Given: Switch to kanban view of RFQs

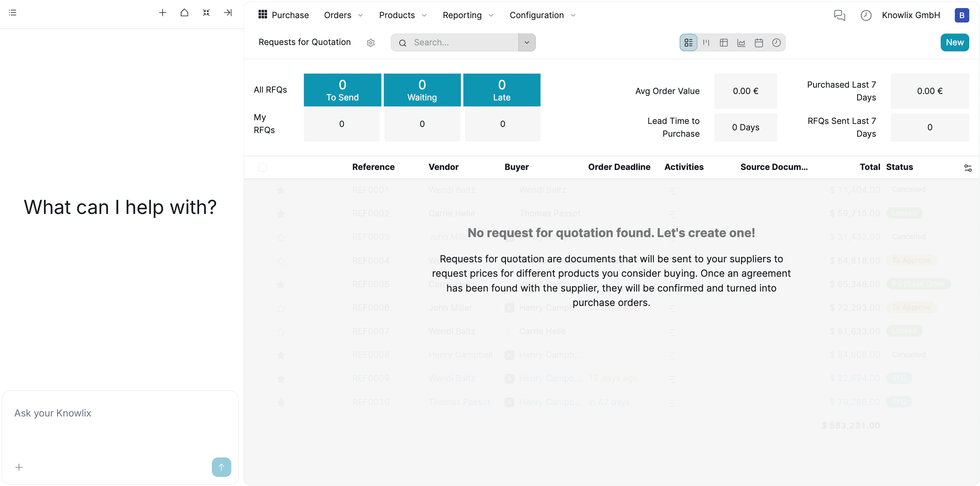Looking at the screenshot, I should point(706,43).
